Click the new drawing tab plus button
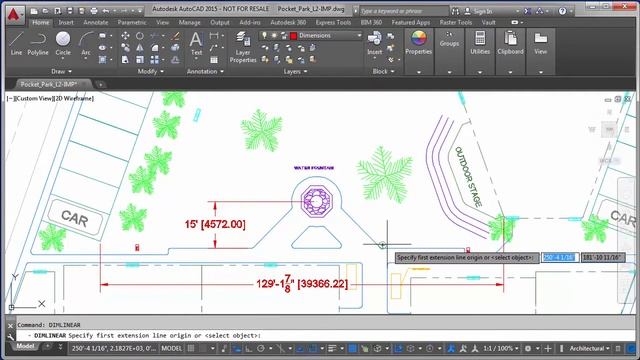640x360 pixels. tap(100, 85)
